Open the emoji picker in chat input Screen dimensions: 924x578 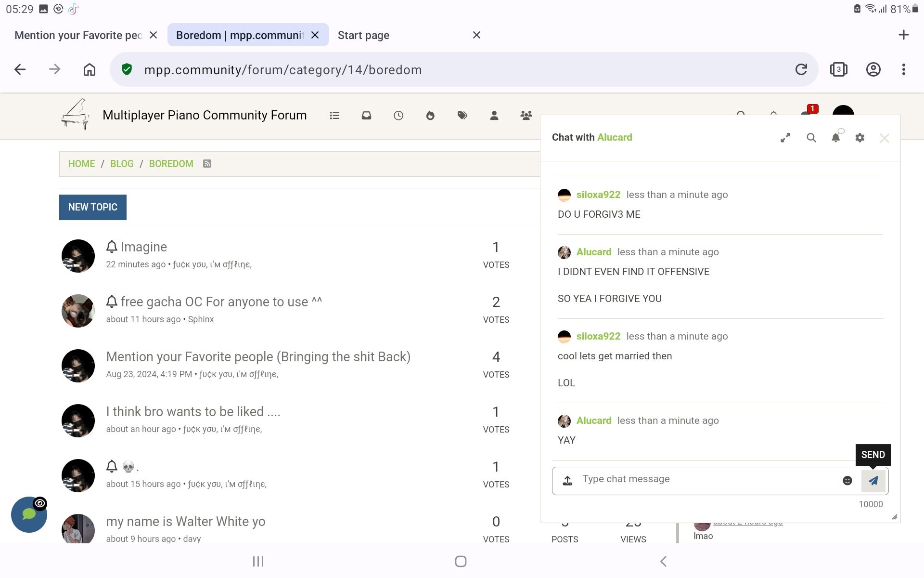tap(847, 480)
